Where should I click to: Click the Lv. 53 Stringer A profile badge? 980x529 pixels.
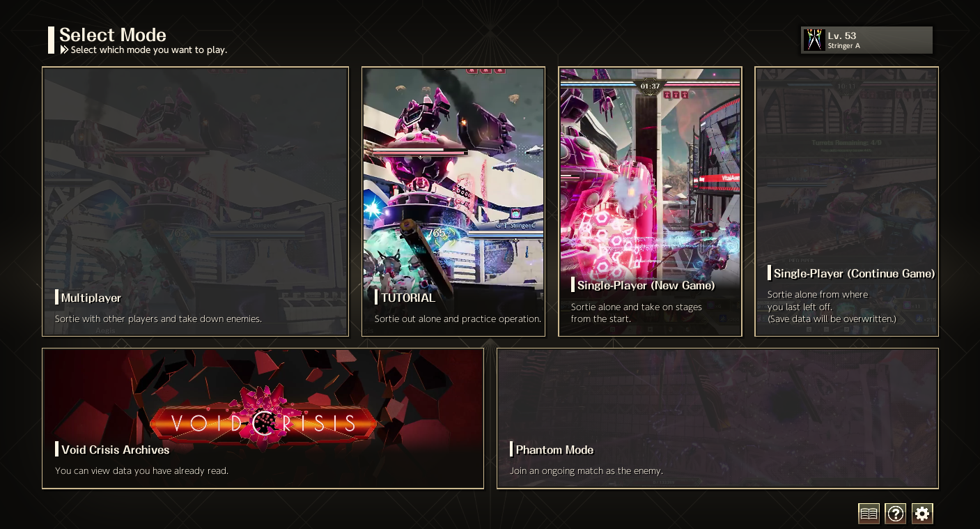(866, 40)
